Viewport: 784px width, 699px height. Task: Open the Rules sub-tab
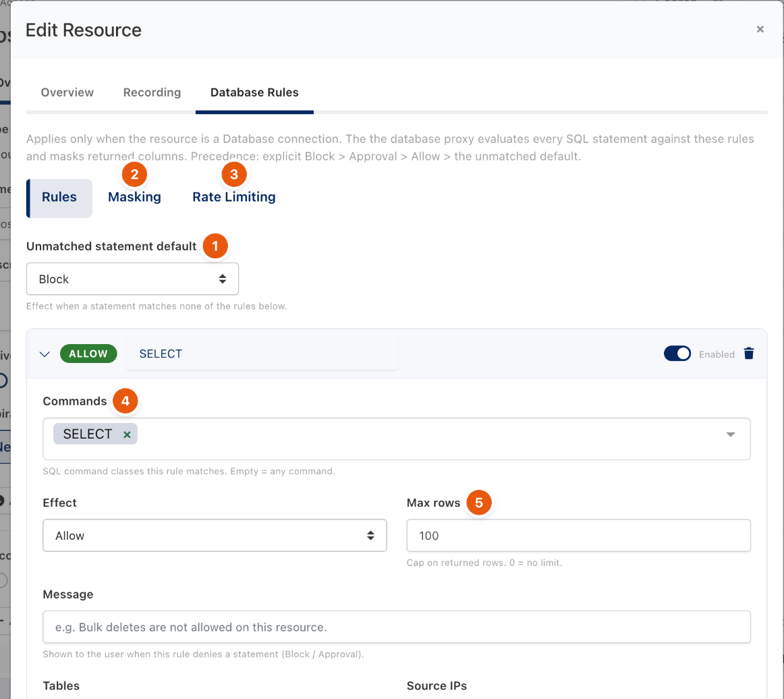59,198
